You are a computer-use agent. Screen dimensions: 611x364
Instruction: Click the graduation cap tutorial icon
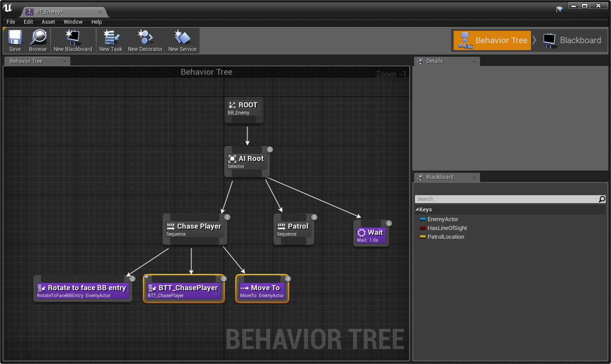pos(559,9)
